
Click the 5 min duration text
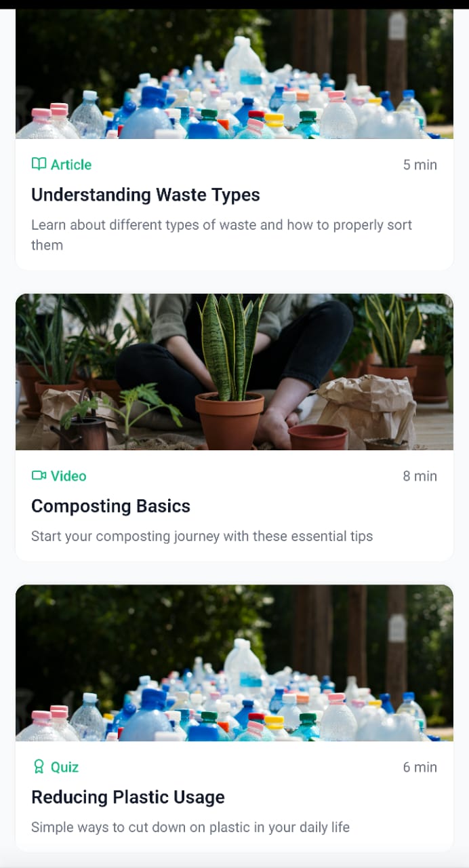click(x=420, y=164)
